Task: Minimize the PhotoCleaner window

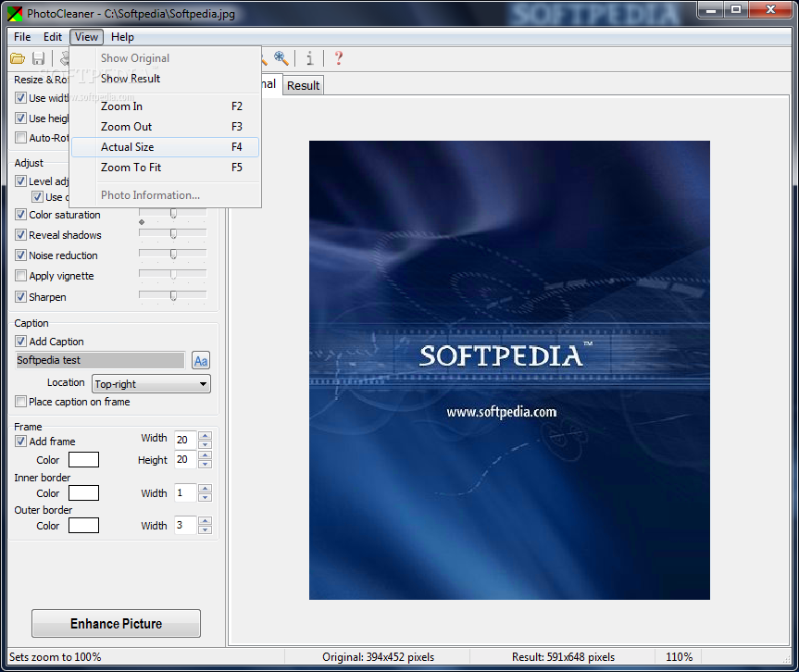Action: tap(711, 9)
